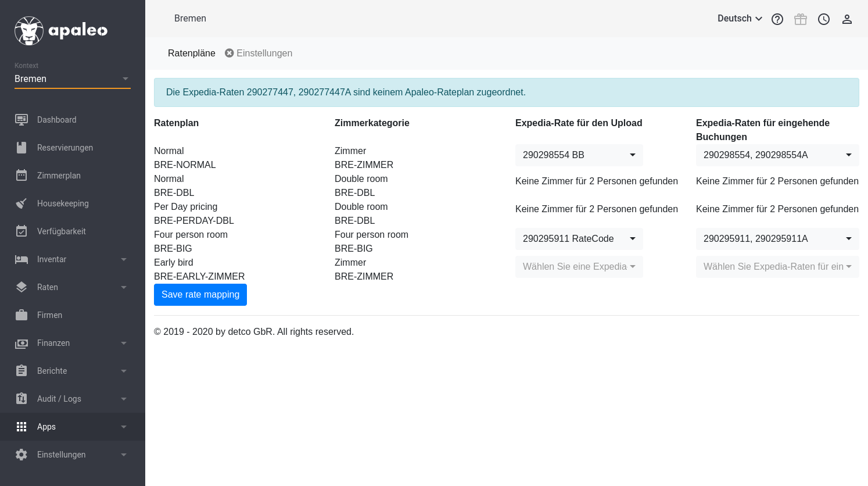
Task: Open Firmen in the sidebar
Action: 49,315
